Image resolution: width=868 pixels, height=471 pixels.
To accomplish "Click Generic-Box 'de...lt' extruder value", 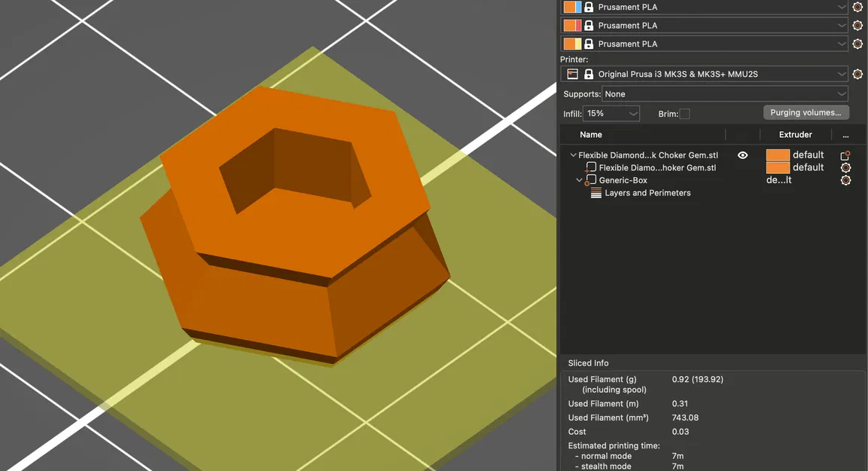I will point(779,180).
